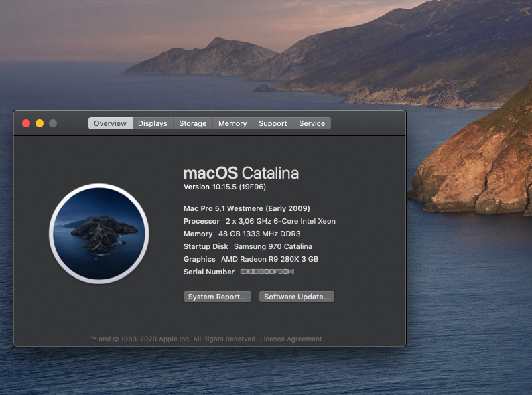Click the blurred Serial Number value

(267, 272)
